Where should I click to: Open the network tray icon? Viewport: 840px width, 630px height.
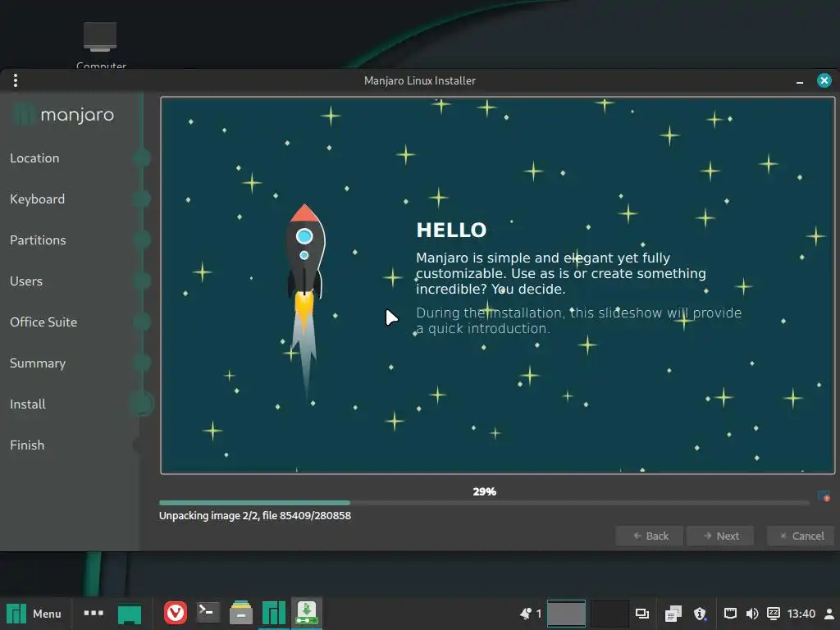click(x=730, y=614)
